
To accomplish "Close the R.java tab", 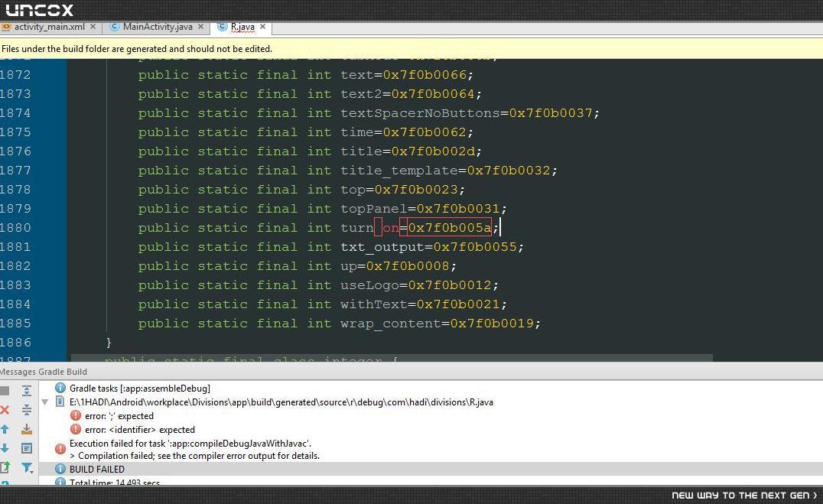I will pos(262,27).
